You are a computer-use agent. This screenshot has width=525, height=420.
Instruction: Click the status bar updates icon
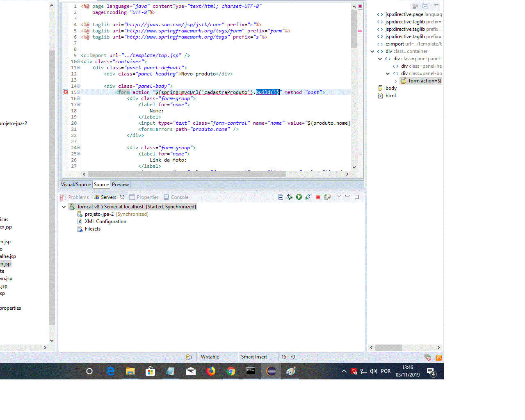[x=428, y=357]
